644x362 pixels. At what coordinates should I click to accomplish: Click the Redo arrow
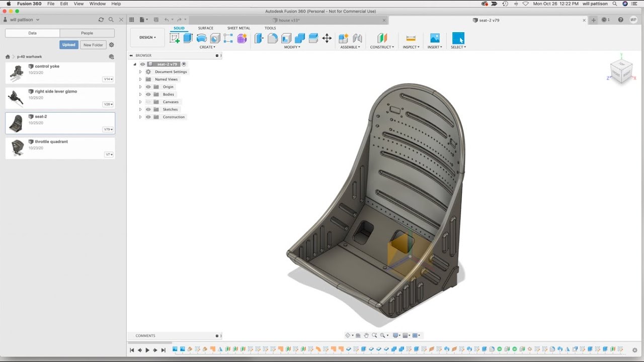179,20
